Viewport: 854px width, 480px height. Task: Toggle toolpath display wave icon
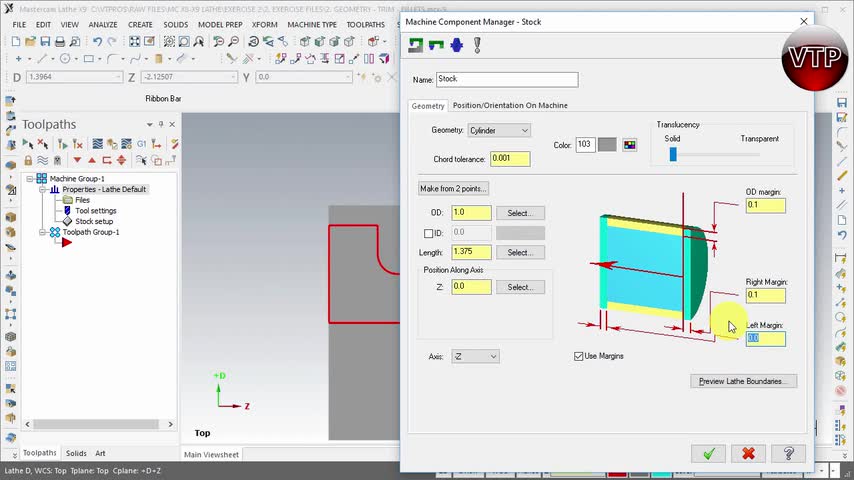coord(42,160)
